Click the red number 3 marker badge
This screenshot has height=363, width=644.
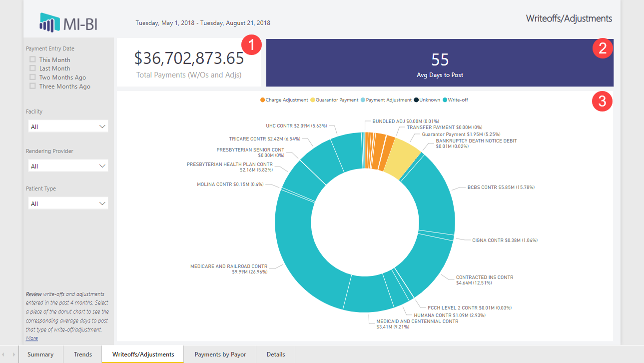point(602,101)
